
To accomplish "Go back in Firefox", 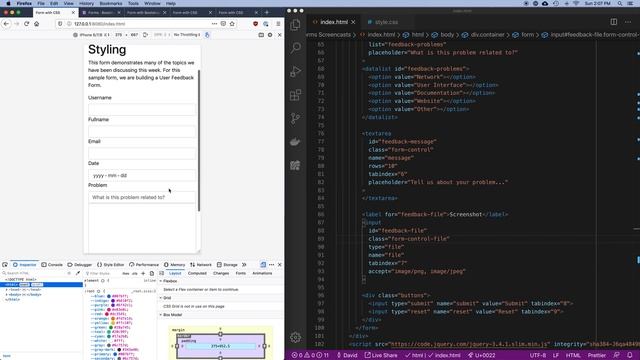I will pyautogui.click(x=6, y=24).
